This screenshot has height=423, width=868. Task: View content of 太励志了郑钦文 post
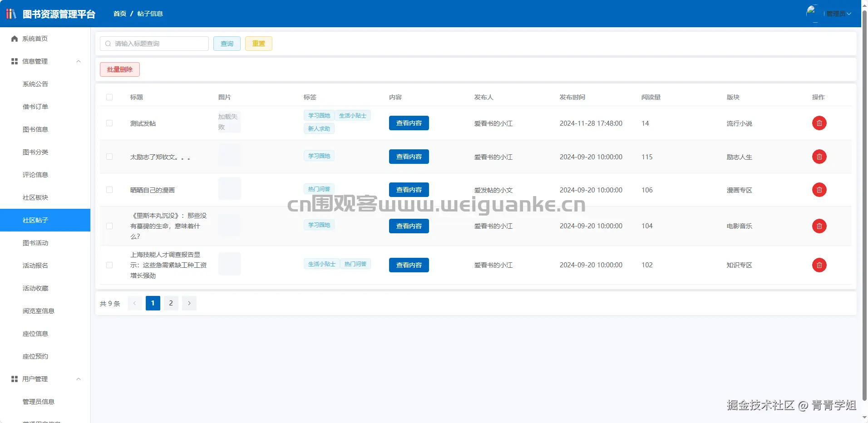click(x=409, y=157)
